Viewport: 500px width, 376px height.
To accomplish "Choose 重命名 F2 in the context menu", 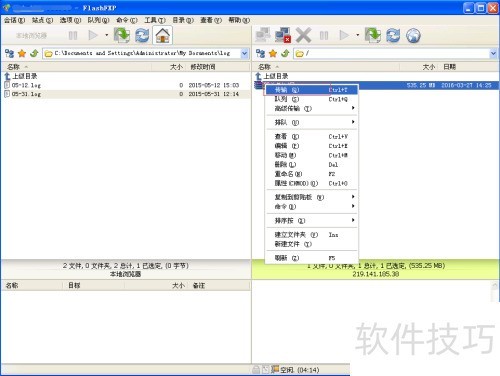I will tap(311, 174).
